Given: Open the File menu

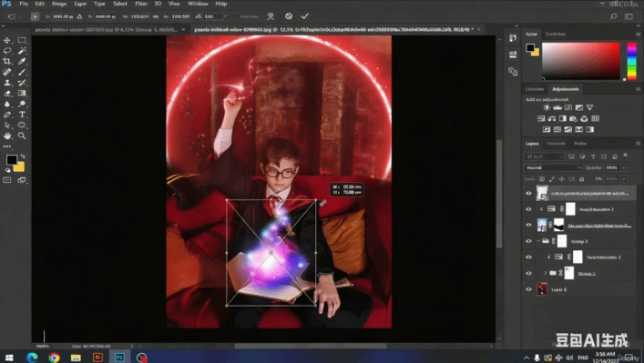Looking at the screenshot, I should [24, 4].
